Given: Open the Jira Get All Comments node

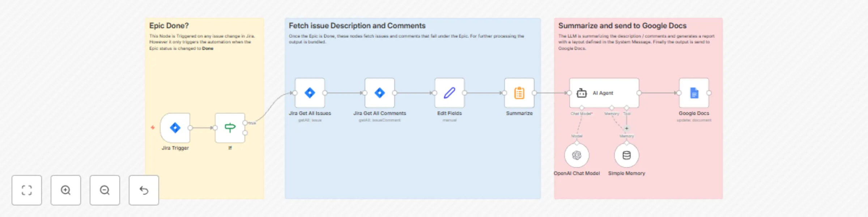Looking at the screenshot, I should tap(380, 93).
